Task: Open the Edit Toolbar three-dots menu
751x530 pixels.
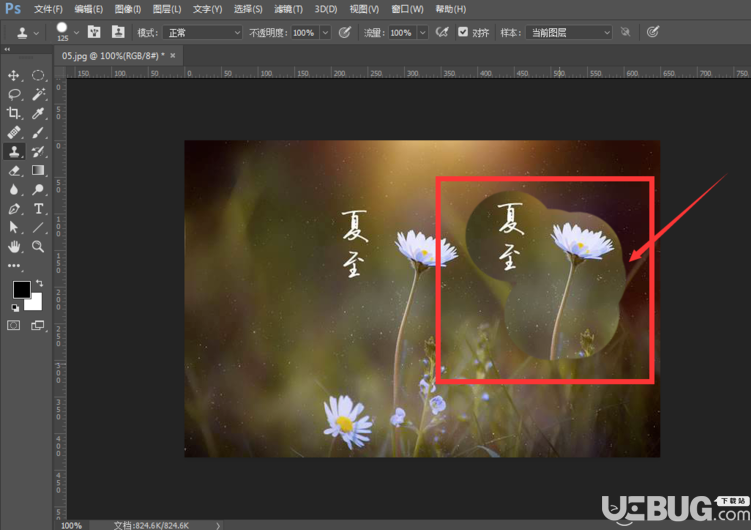Action: 14,266
